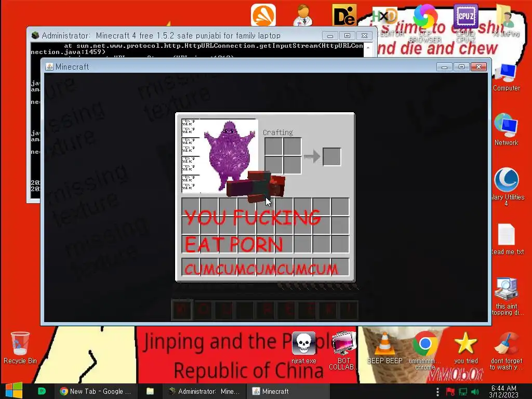Launch the njrat.exe skull icon
This screenshot has height=399, width=532.
(303, 347)
